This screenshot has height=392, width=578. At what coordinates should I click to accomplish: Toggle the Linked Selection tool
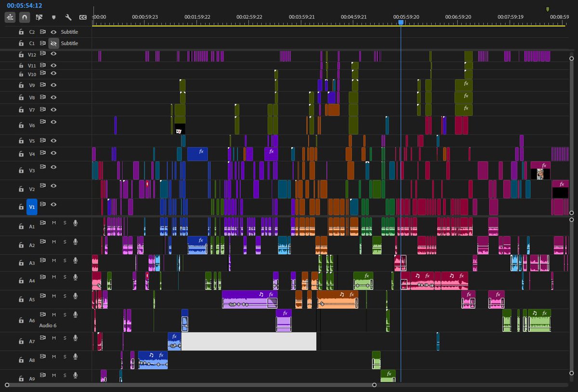click(39, 17)
